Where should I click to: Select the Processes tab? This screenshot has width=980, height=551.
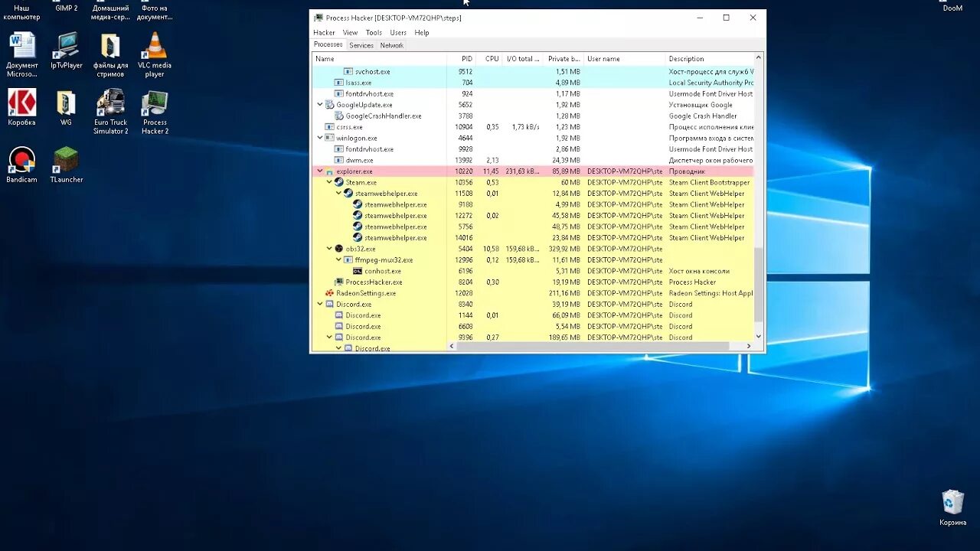coord(328,44)
